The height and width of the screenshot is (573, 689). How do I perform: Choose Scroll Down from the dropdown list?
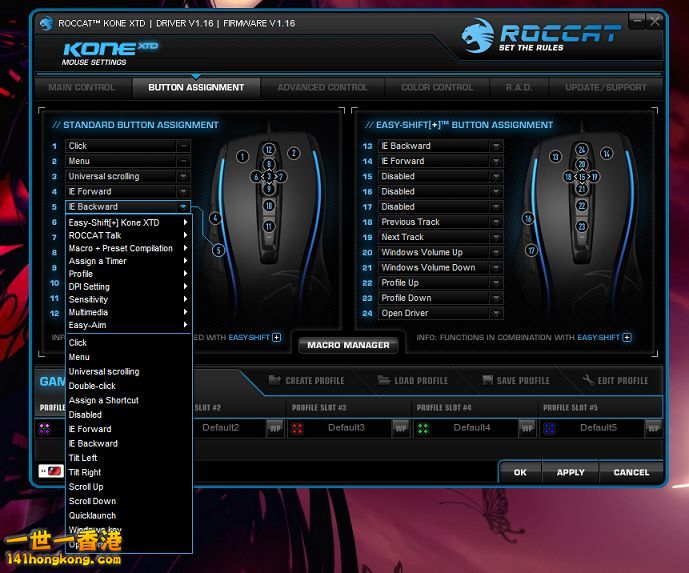click(128, 501)
